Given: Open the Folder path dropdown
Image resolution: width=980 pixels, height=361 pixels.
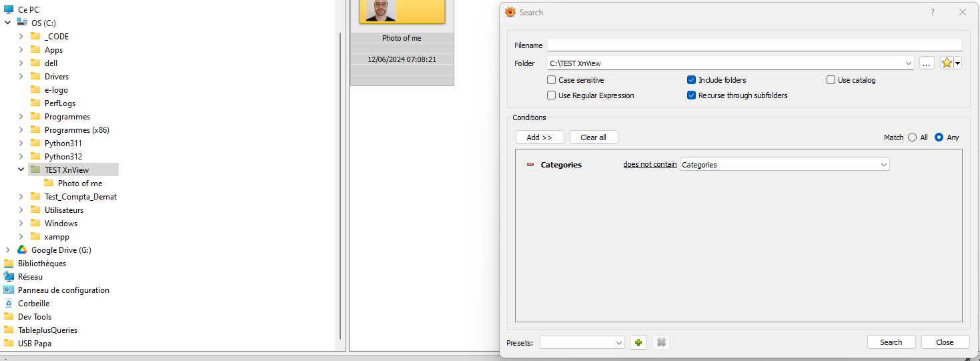Looking at the screenshot, I should 908,63.
